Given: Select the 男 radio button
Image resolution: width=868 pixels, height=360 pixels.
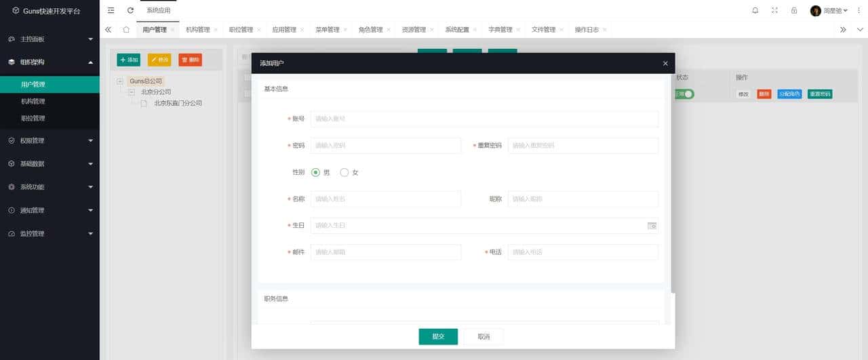Looking at the screenshot, I should pos(315,172).
